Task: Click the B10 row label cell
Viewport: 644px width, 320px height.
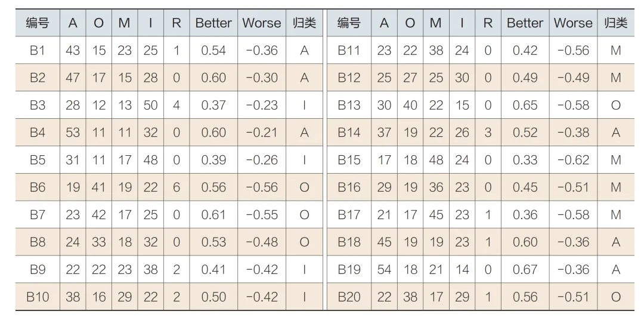Action: tap(38, 297)
